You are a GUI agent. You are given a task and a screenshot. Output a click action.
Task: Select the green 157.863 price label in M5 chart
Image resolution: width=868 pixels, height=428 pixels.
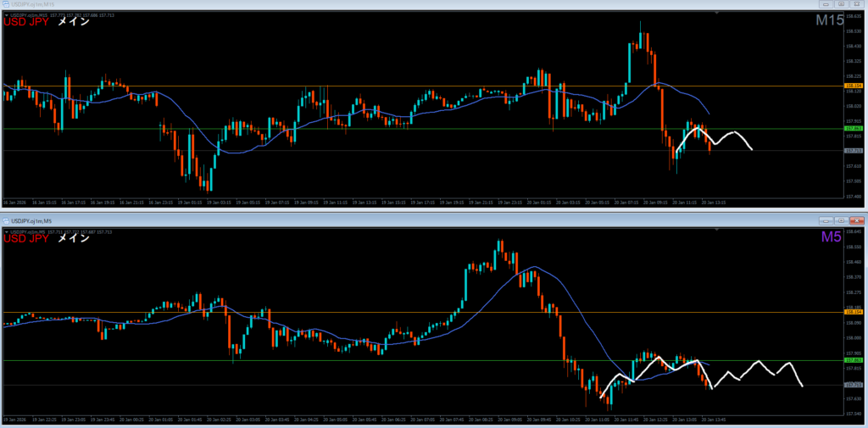click(x=853, y=360)
